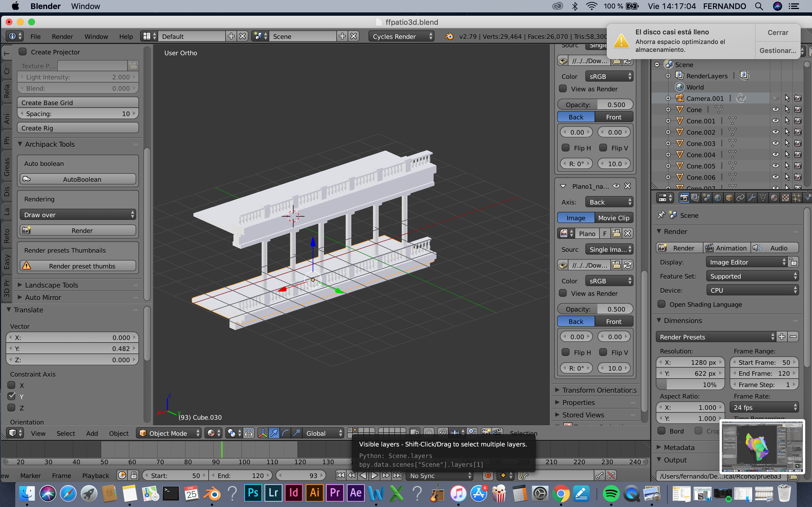812x507 pixels.
Task: Click the Cone.001 restrict-select cursor icon
Action: click(787, 121)
